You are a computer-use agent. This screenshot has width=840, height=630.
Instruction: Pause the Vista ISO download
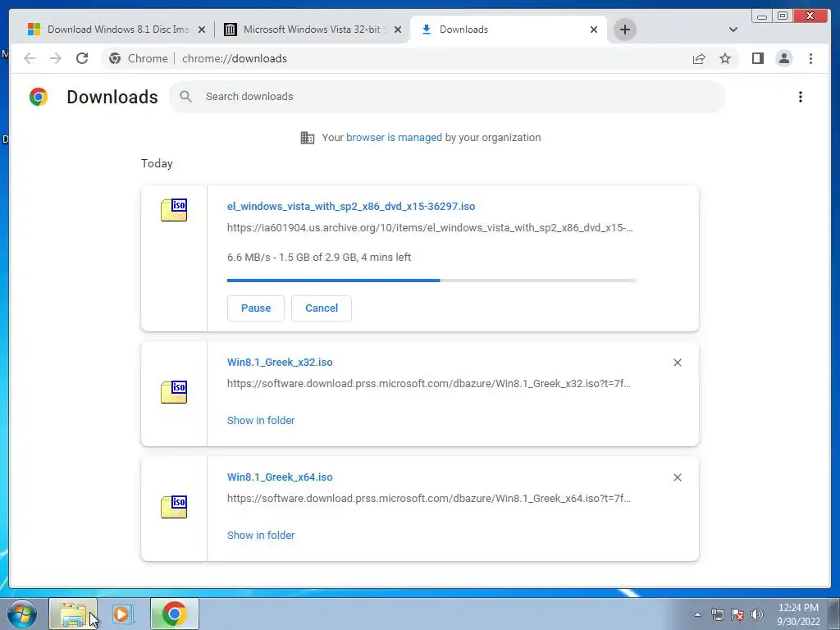256,308
